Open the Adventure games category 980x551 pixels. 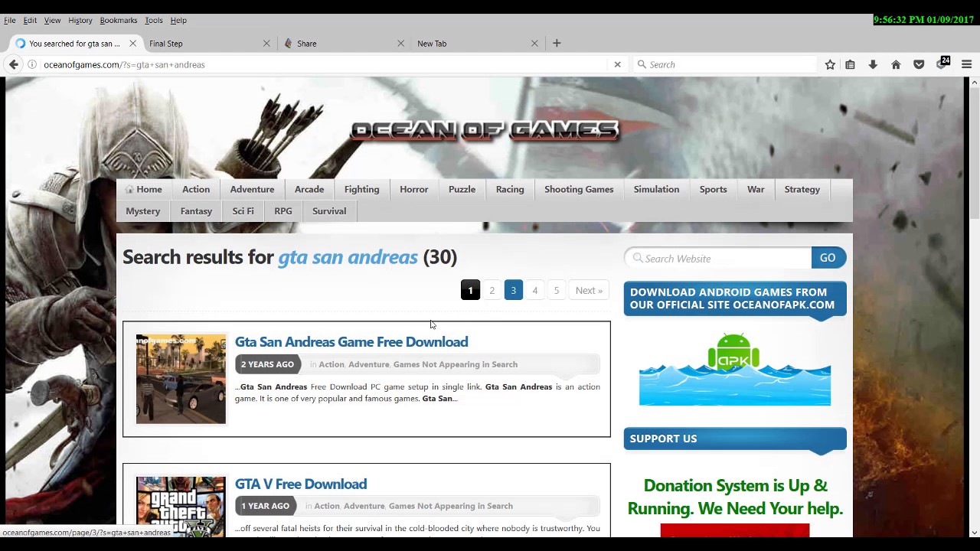pyautogui.click(x=252, y=190)
